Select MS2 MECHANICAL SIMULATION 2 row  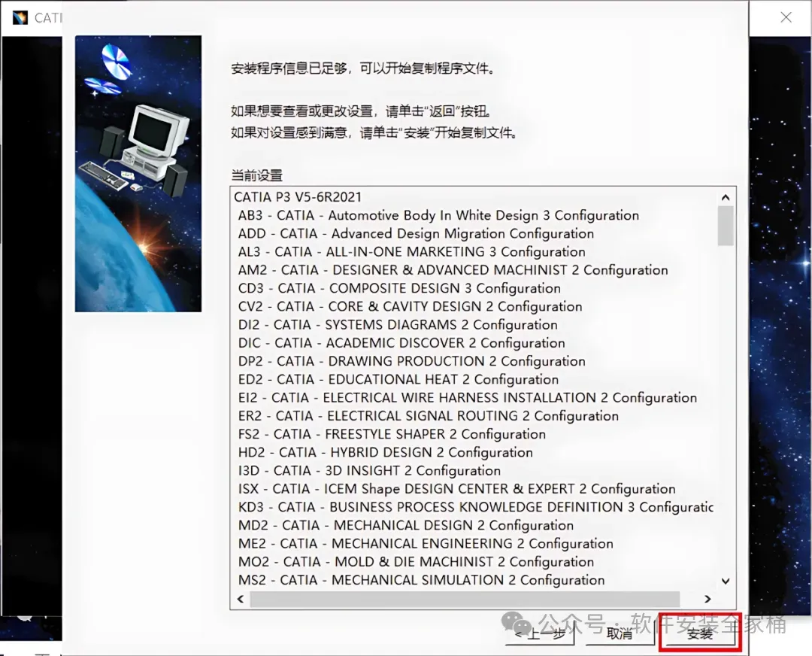tap(422, 580)
